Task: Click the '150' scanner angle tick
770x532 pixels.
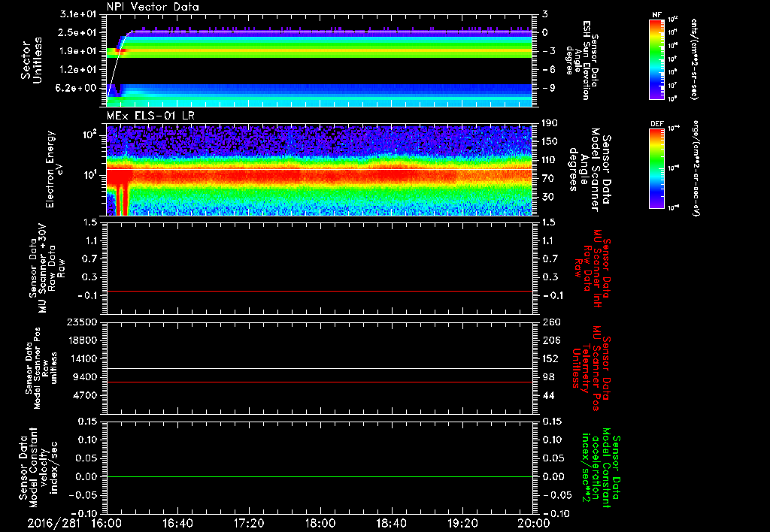Action: (550, 141)
